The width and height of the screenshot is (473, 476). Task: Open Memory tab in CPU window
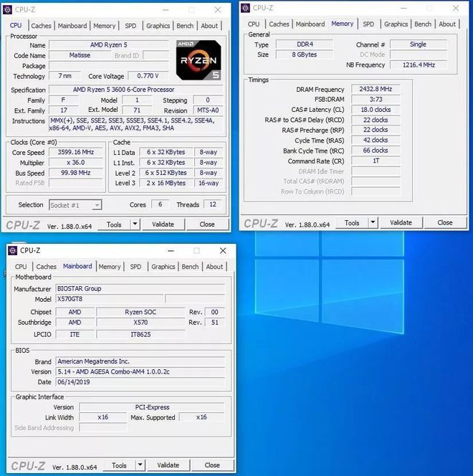point(104,26)
